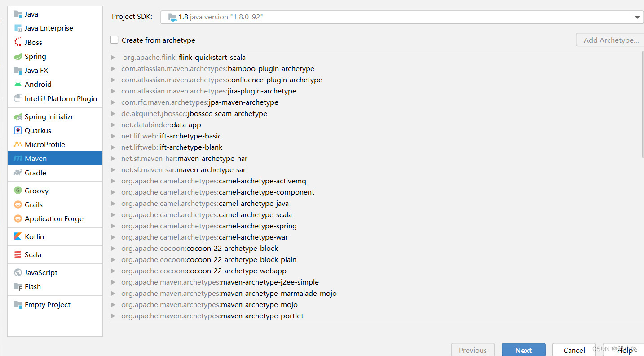The image size is (644, 356).
Task: Select camel-archetype-spring row
Action: tap(375, 226)
